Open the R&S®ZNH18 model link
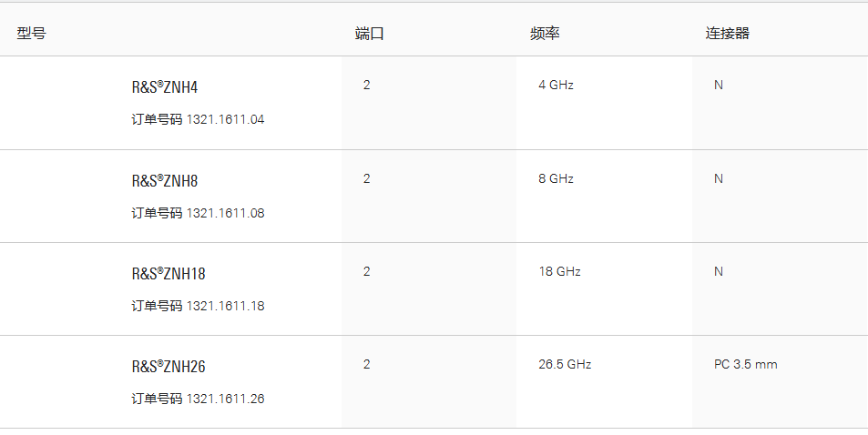This screenshot has height=435, width=868. pos(168,273)
